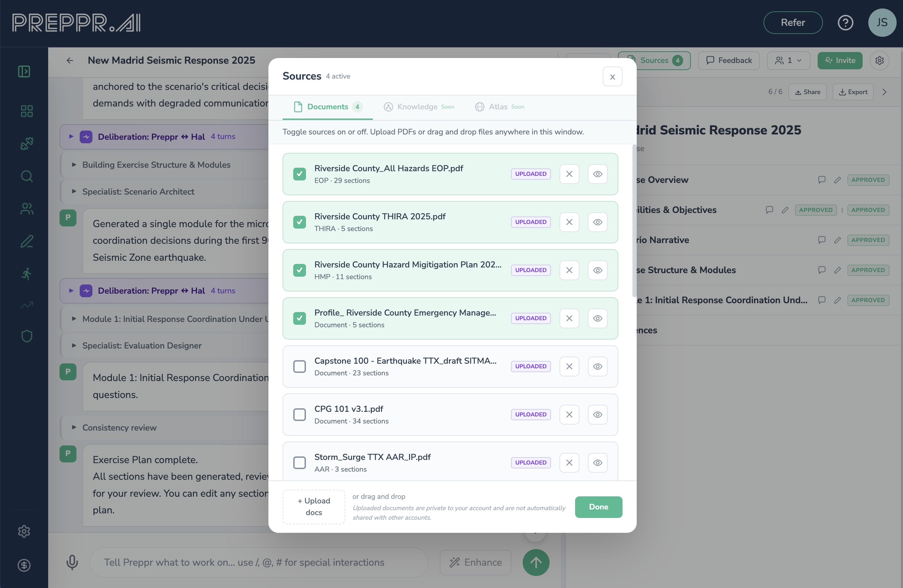Remove CPG 101 v3.1.pdf with X icon
The width and height of the screenshot is (903, 588).
point(569,415)
